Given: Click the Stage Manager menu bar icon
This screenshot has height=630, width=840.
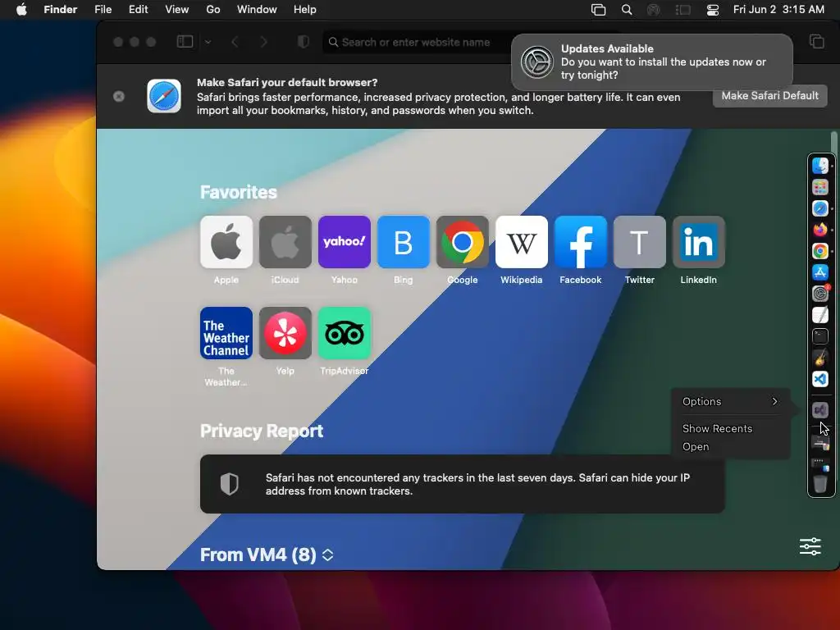Looking at the screenshot, I should pos(683,10).
